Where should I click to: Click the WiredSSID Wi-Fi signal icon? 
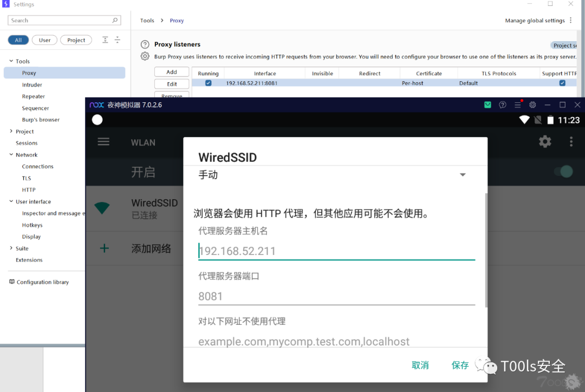102,208
